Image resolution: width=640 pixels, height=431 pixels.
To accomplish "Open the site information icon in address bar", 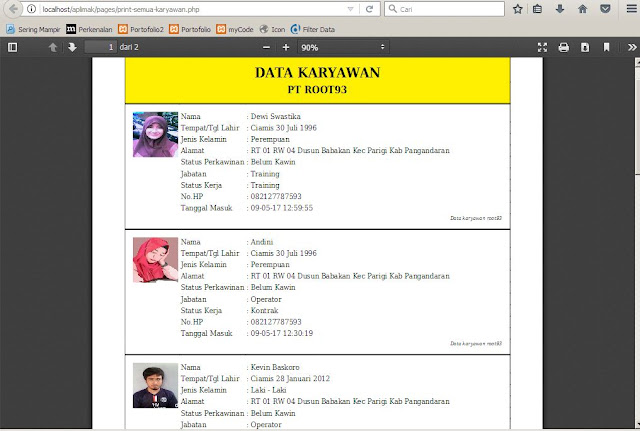I will point(31,9).
